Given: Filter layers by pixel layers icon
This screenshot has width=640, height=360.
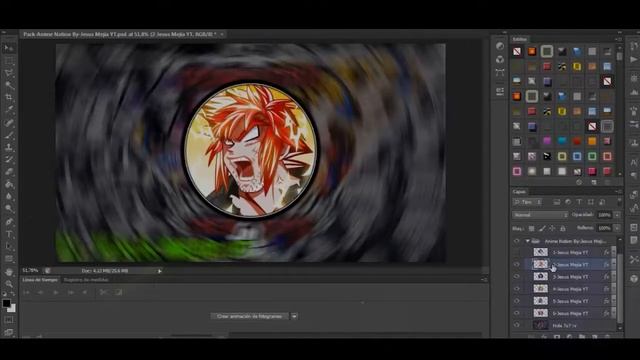Looking at the screenshot, I should tap(556, 202).
